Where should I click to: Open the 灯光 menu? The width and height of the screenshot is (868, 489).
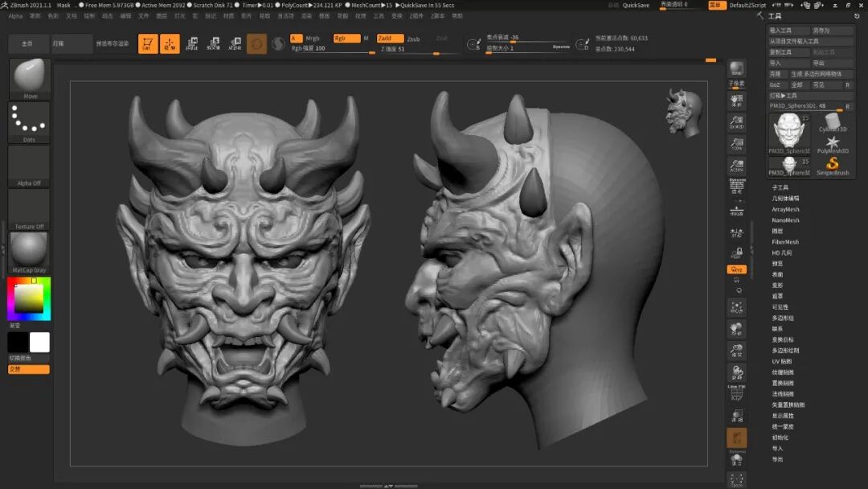pos(180,16)
